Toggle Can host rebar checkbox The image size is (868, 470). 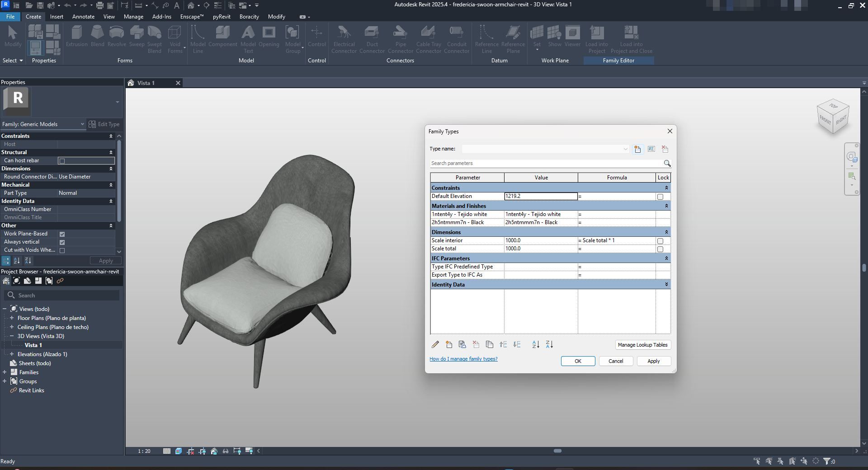click(x=62, y=161)
